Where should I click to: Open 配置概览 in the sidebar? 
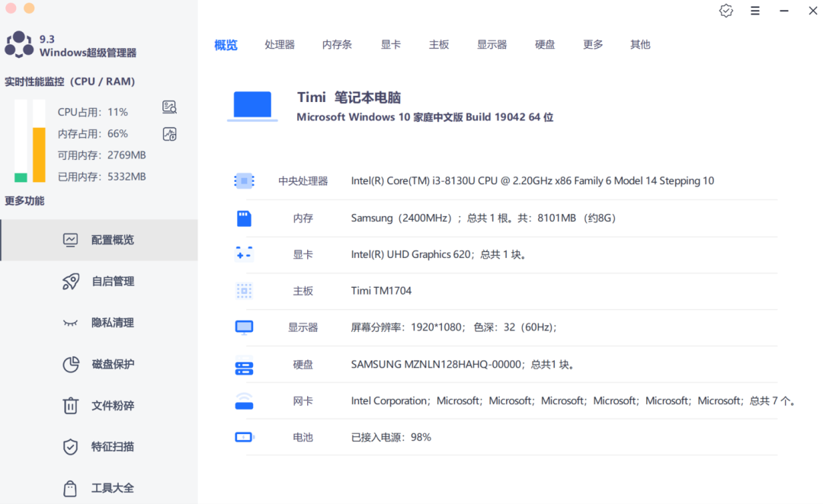click(99, 241)
